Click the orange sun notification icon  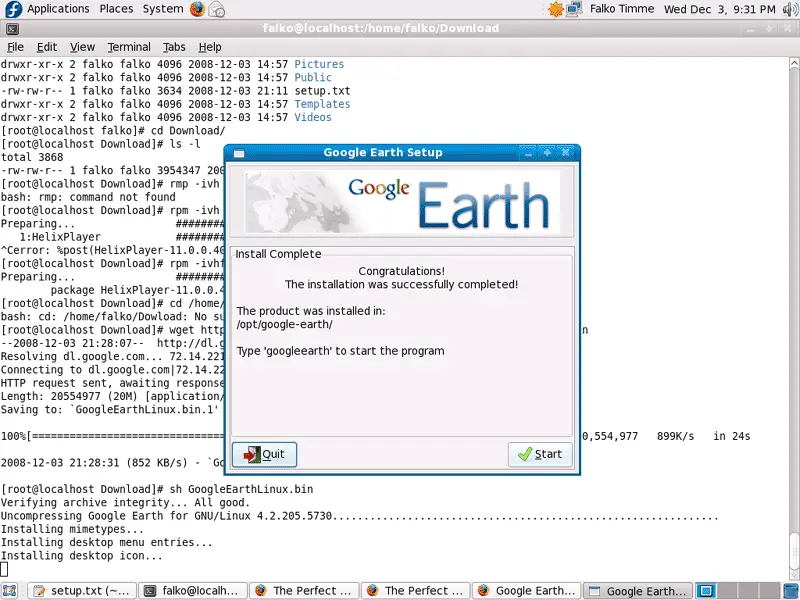(x=555, y=9)
